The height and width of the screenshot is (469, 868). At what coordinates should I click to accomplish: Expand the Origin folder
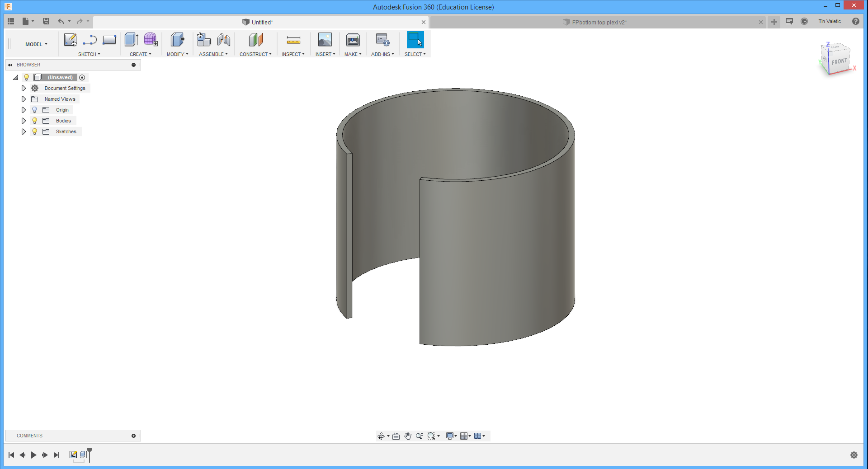click(x=24, y=110)
